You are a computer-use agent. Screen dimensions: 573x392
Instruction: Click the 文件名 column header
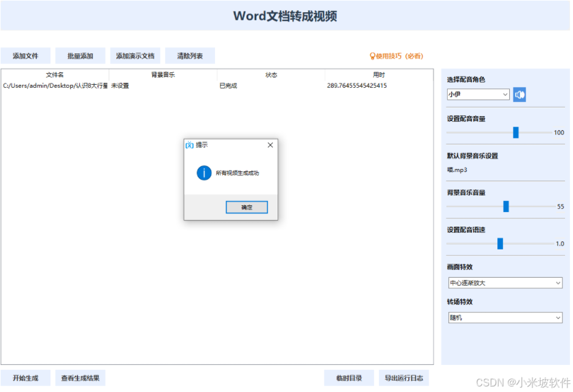55,75
